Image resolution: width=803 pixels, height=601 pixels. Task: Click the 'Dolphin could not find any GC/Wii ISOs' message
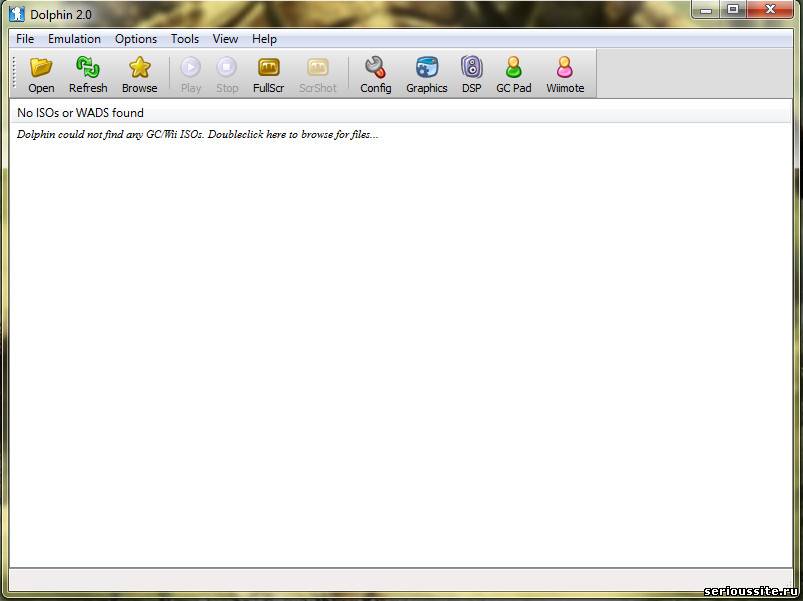pos(197,135)
